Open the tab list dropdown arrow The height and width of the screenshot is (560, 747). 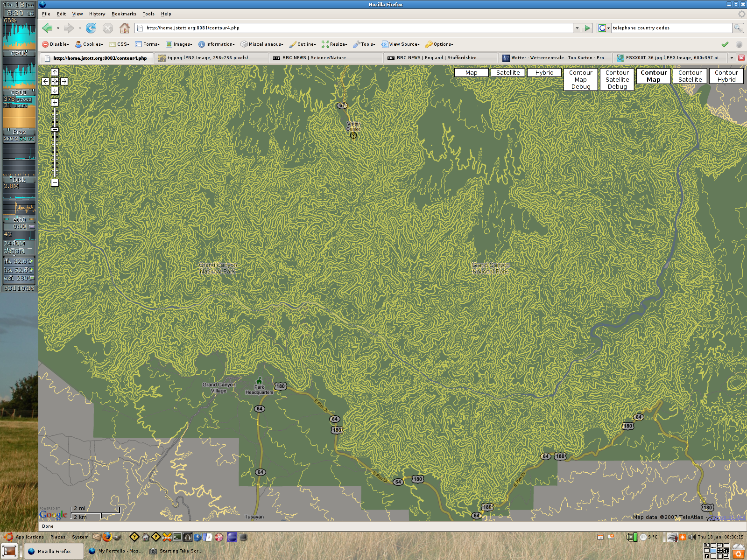[732, 58]
